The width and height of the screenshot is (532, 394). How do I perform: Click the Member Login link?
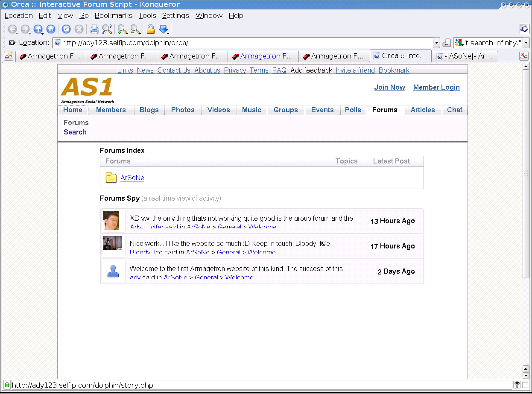pyautogui.click(x=436, y=87)
